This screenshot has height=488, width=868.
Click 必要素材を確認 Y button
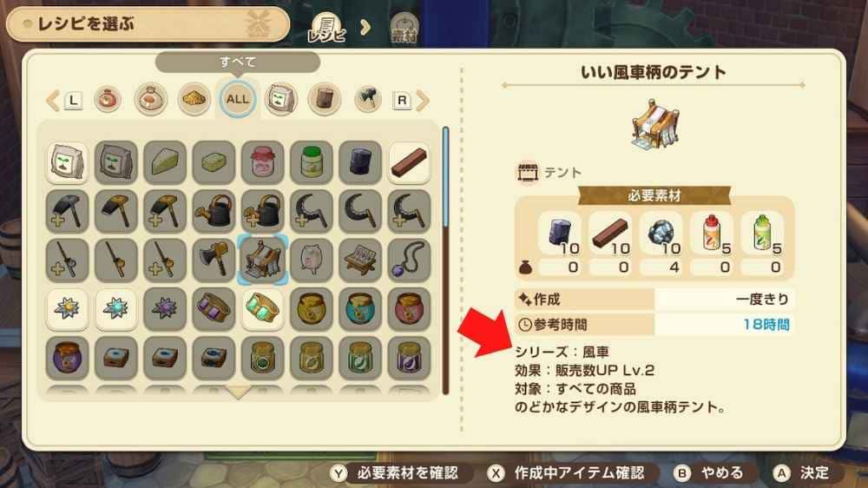(x=395, y=473)
